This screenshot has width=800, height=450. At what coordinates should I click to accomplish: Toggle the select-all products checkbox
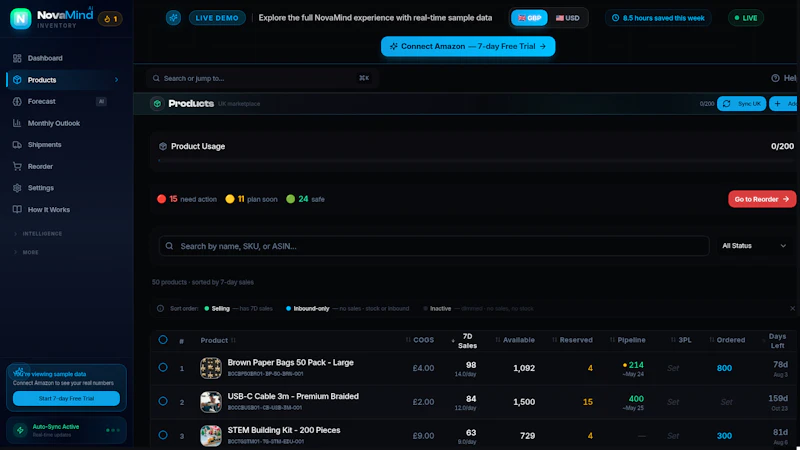pyautogui.click(x=163, y=340)
